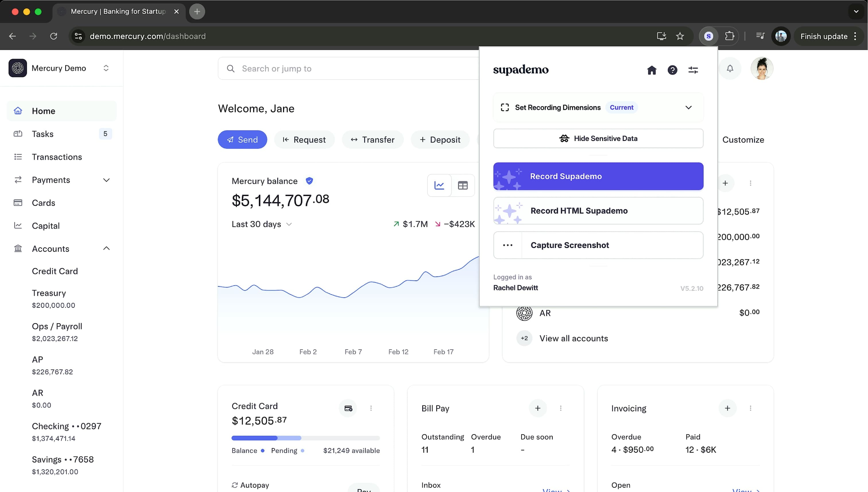
Task: Open Chrome three-dot menu beside Finish update
Action: (x=855, y=36)
